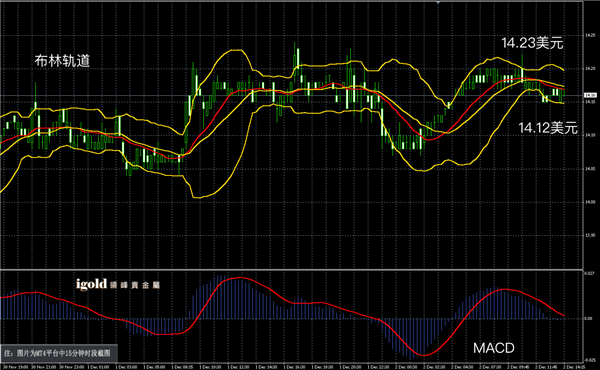
Task: Click the 14.20 price scale label
Action: point(590,69)
